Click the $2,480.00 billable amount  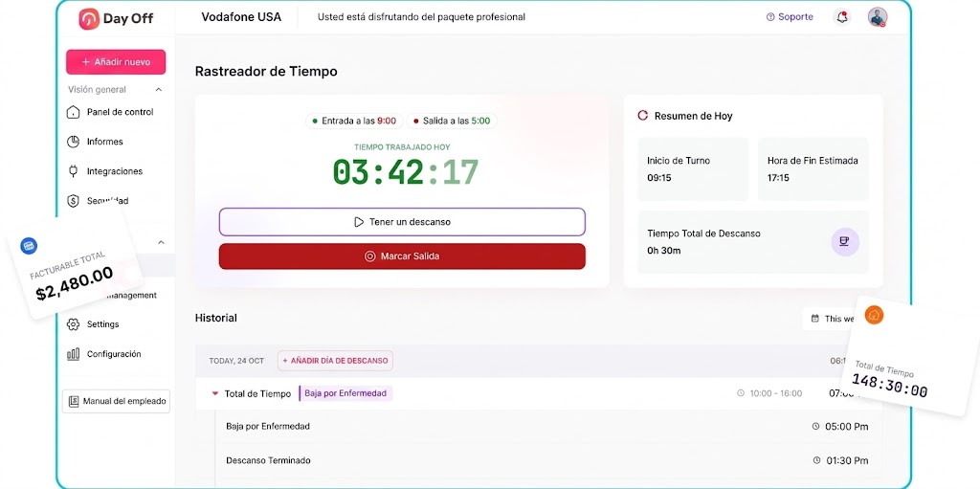[75, 283]
